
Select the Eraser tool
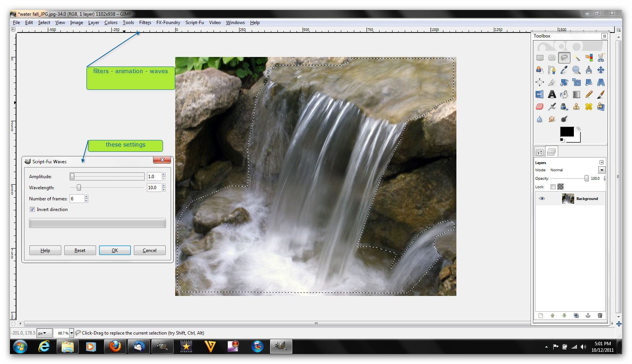(539, 107)
